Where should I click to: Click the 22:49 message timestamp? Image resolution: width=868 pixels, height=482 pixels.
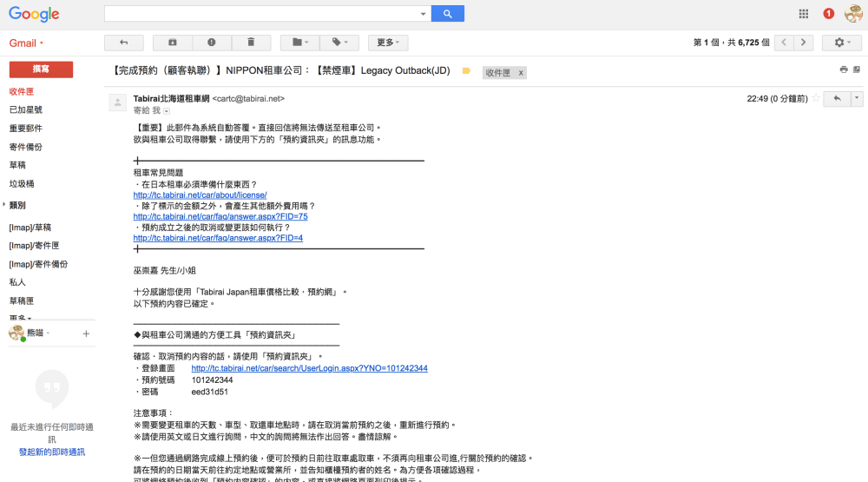pyautogui.click(x=777, y=99)
